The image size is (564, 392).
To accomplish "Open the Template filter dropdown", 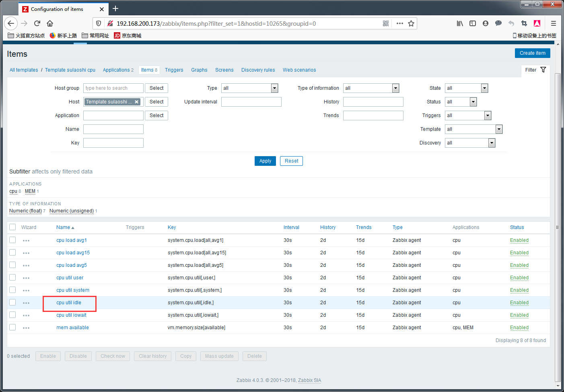I will tap(474, 129).
